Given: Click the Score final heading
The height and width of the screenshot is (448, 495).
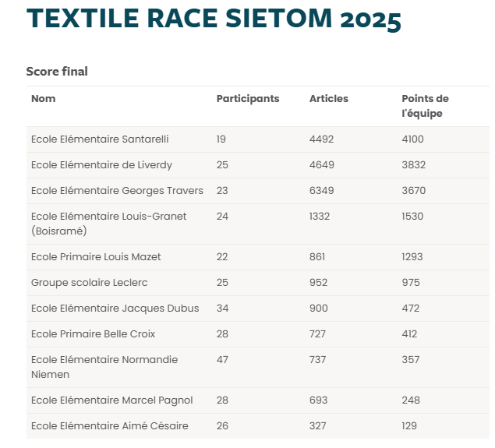Looking at the screenshot, I should point(57,72).
